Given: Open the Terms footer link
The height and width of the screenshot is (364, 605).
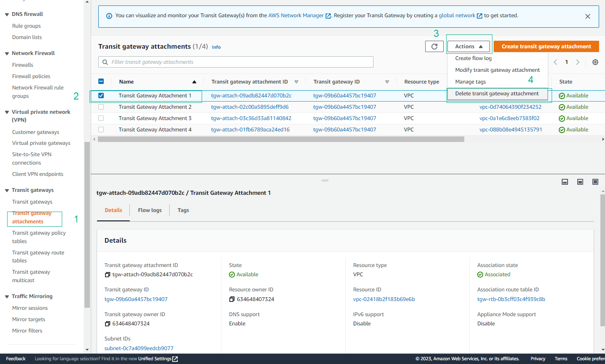Looking at the screenshot, I should pyautogui.click(x=561, y=359).
